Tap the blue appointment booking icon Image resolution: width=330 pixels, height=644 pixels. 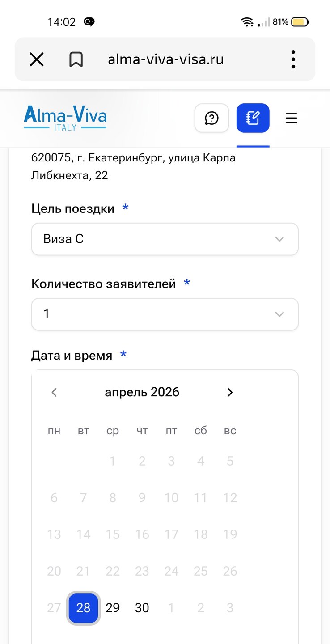coord(253,118)
